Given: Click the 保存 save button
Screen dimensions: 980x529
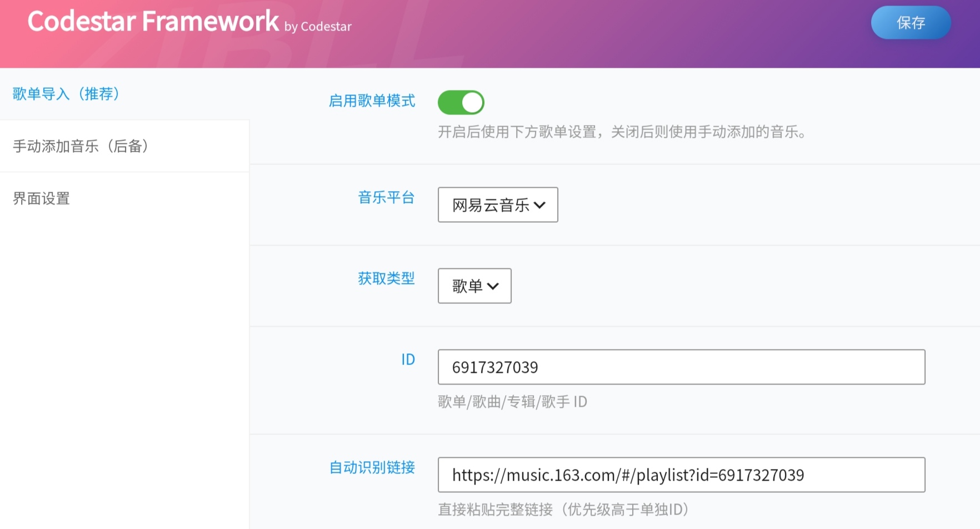Looking at the screenshot, I should (x=911, y=23).
